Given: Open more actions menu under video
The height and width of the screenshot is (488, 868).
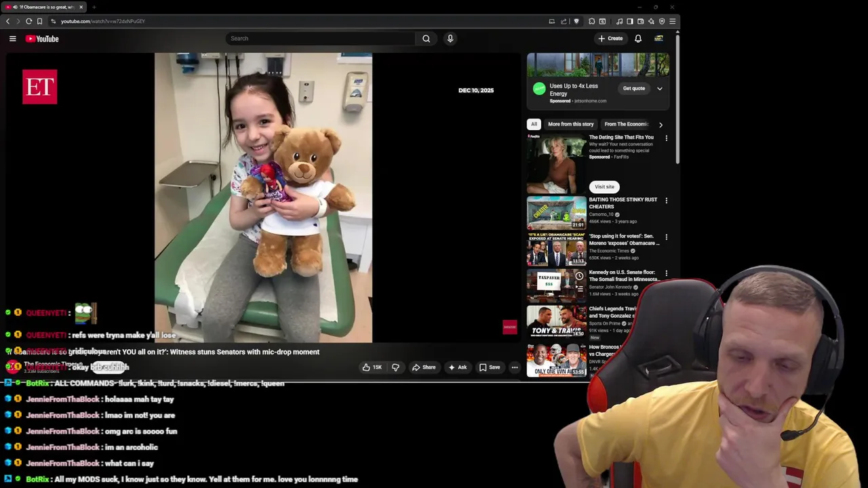Looking at the screenshot, I should coord(515,367).
